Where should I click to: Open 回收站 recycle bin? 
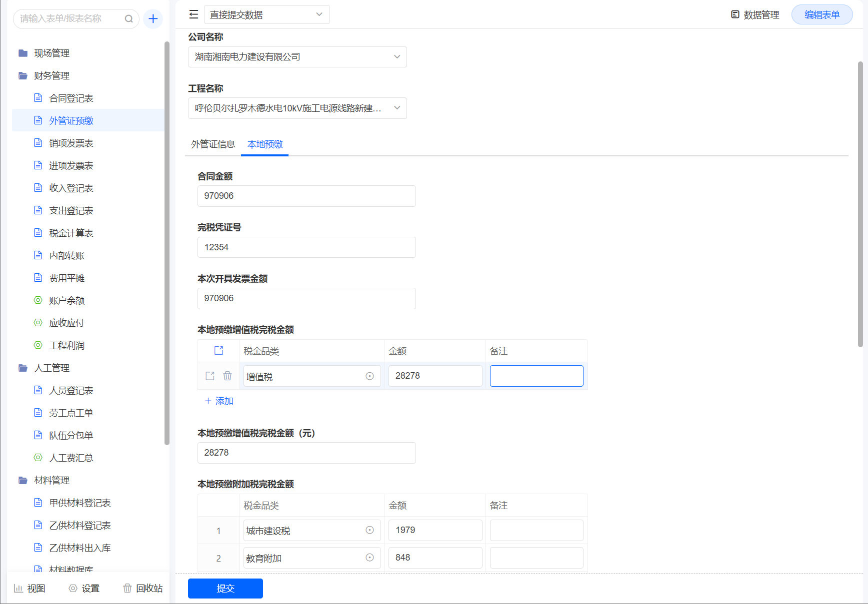(143, 588)
